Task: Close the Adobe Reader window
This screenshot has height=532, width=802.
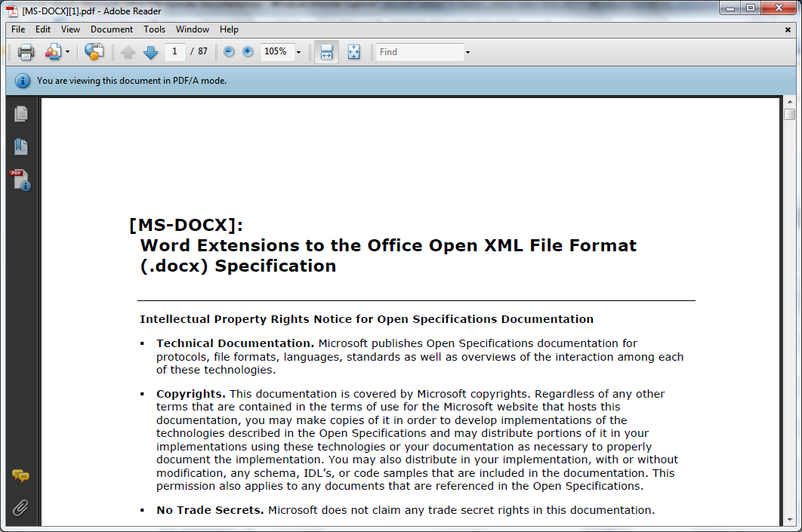Action: [779, 8]
